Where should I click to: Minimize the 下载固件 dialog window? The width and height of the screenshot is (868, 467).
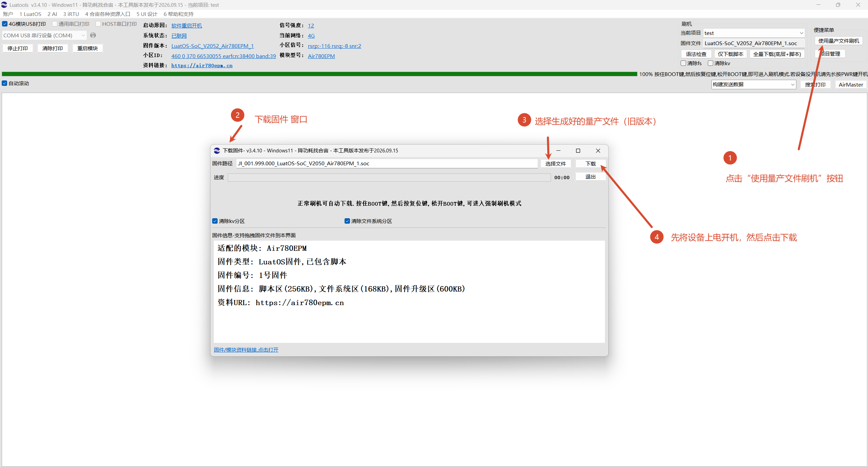pos(558,151)
